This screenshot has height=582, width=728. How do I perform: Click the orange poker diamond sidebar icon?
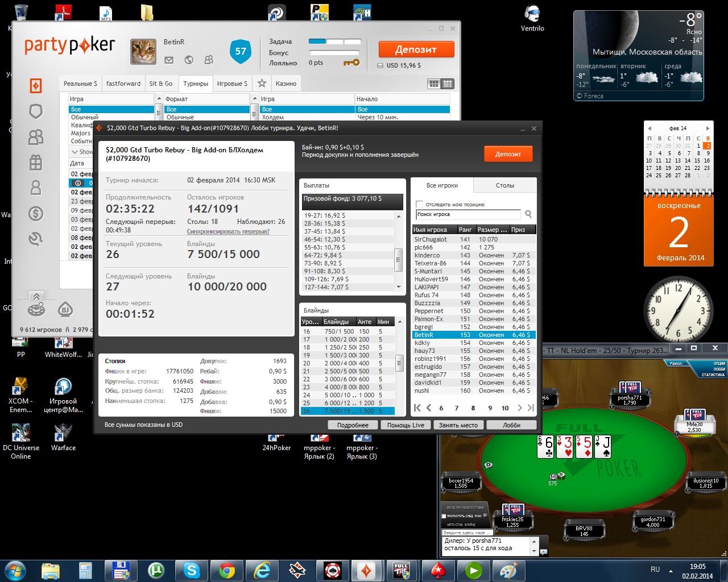click(x=36, y=86)
